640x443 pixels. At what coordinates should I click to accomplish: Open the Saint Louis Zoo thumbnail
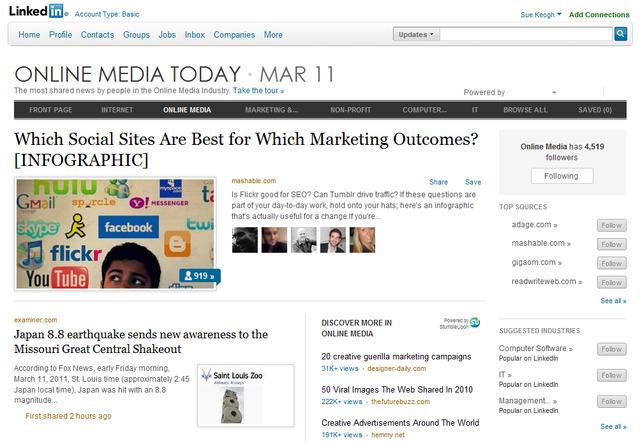coord(246,396)
